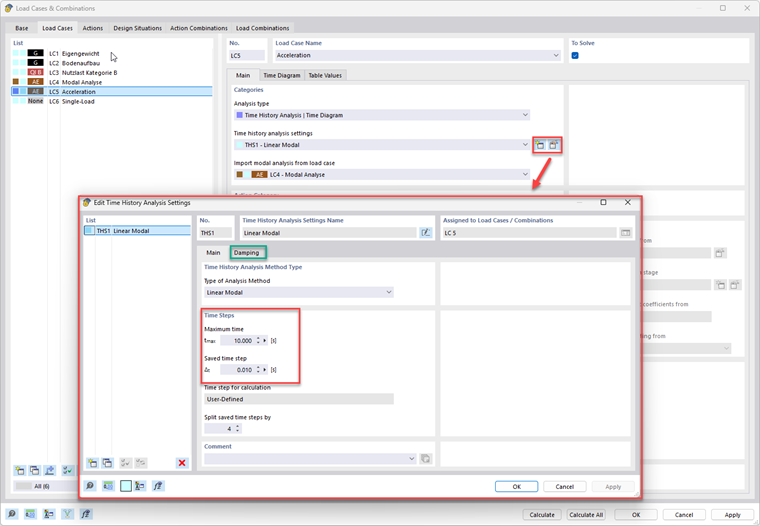Expand the Comment dropdown in dialog

pyautogui.click(x=412, y=459)
